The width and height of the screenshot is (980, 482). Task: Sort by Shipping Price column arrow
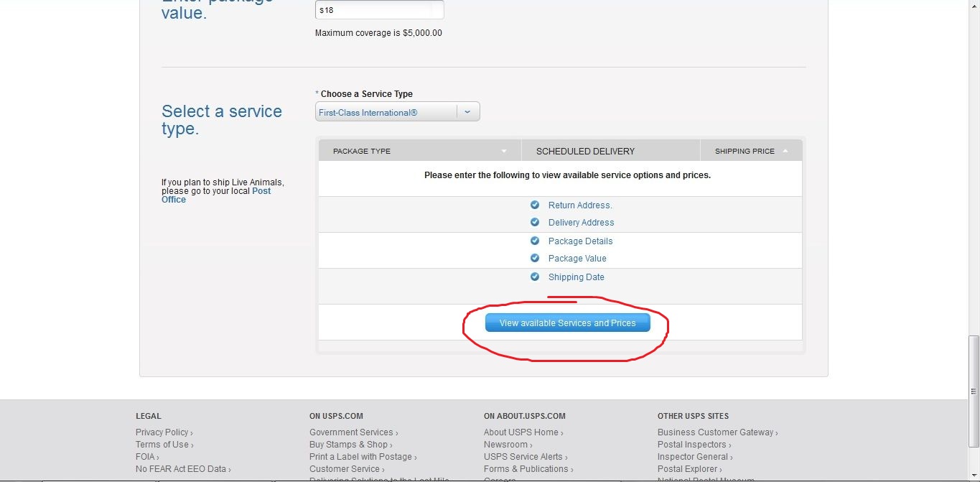pos(785,151)
